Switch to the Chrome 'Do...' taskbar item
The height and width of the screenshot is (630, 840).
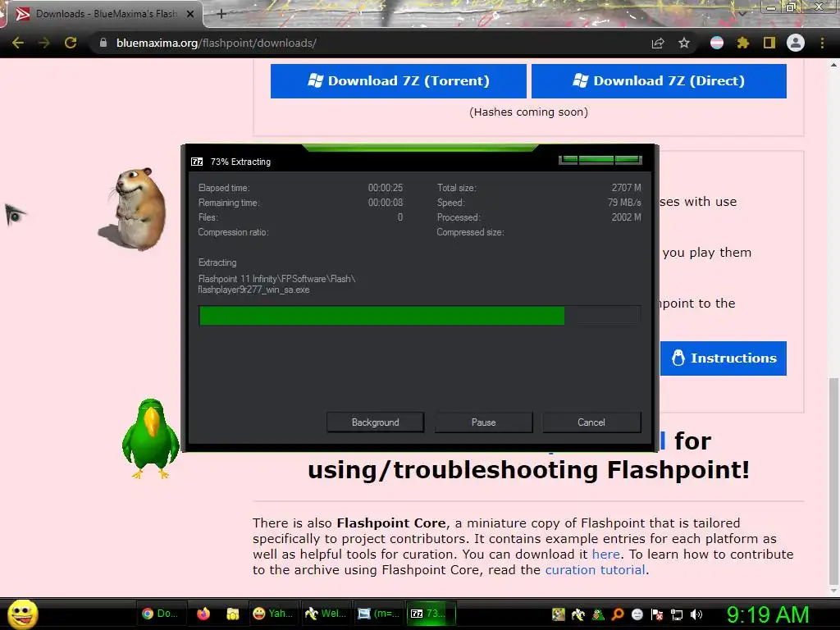pyautogui.click(x=160, y=614)
